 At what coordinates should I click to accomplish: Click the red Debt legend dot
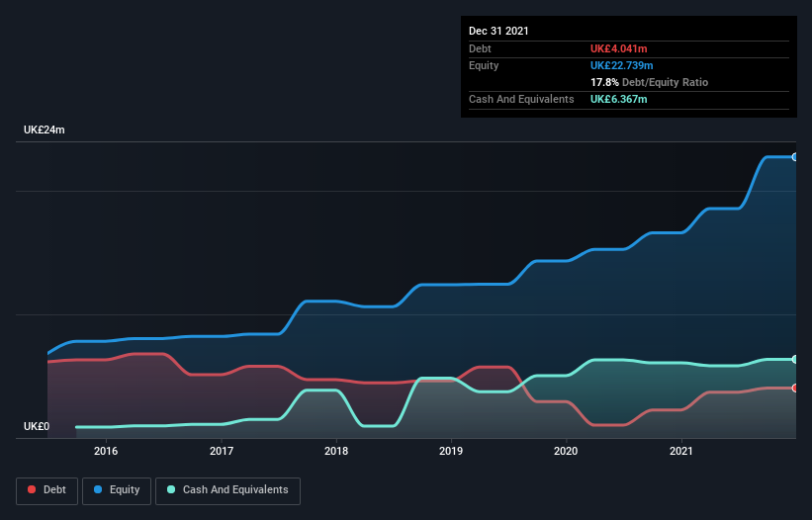tap(32, 489)
